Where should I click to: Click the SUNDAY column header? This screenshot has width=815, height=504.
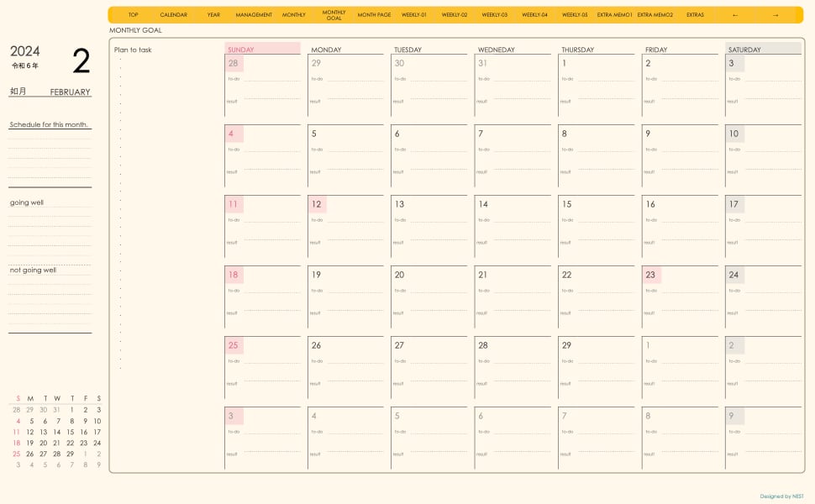(262, 50)
